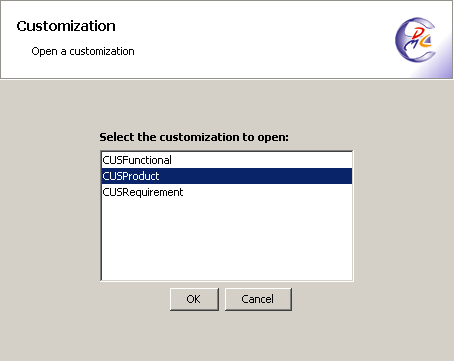
Task: Click the Customization heading text
Action: (66, 26)
